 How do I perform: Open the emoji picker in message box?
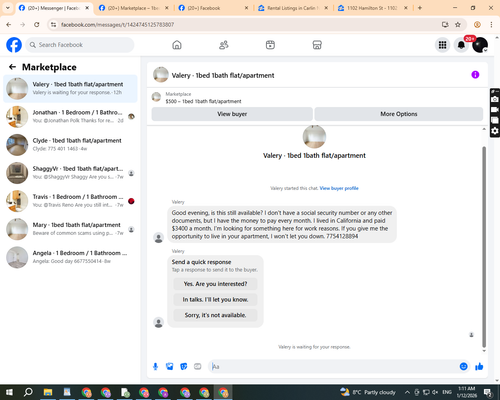463,367
